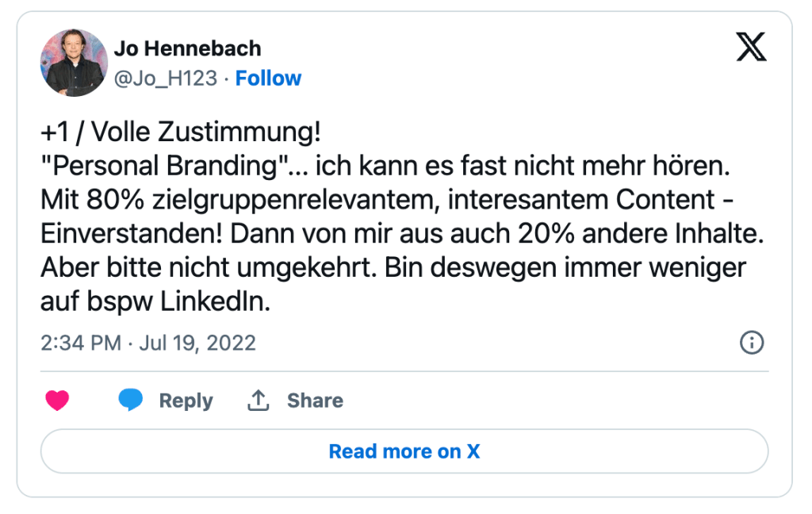Open the tweet info circle icon
The image size is (812, 514).
point(751,342)
